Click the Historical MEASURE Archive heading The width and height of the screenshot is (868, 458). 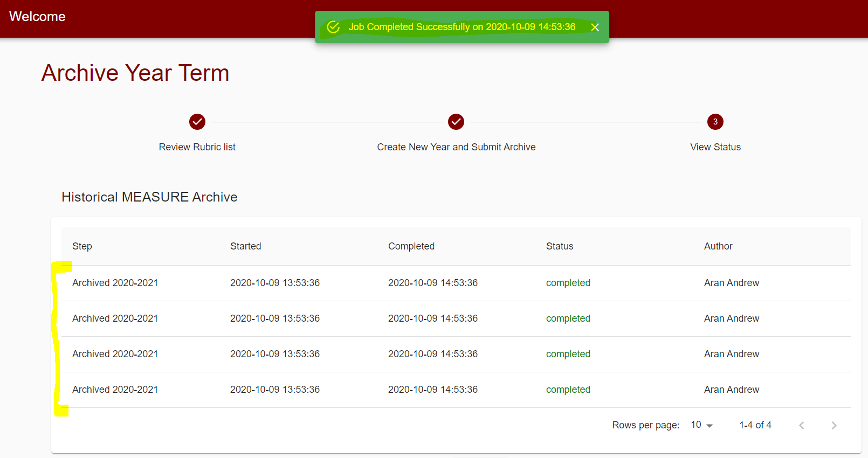point(149,197)
